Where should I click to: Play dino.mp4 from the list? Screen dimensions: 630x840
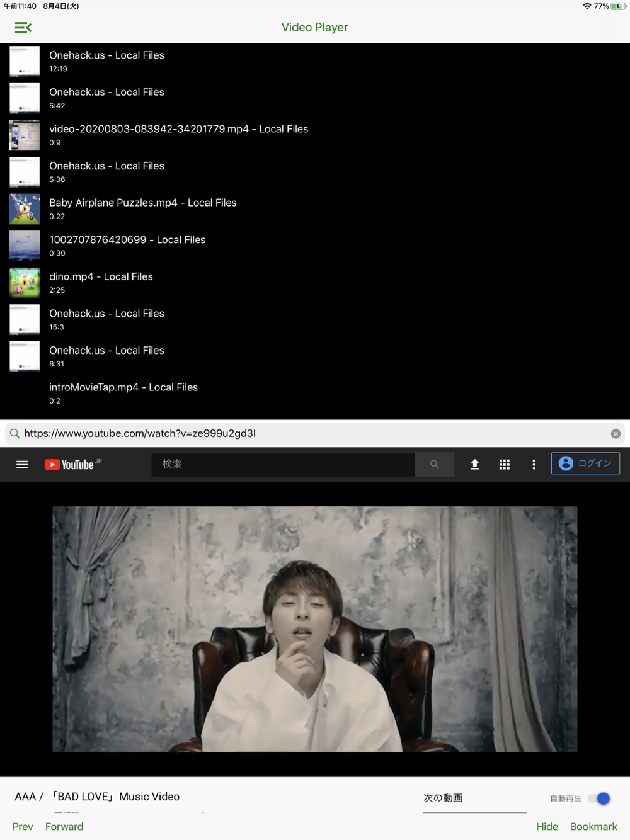click(315, 283)
